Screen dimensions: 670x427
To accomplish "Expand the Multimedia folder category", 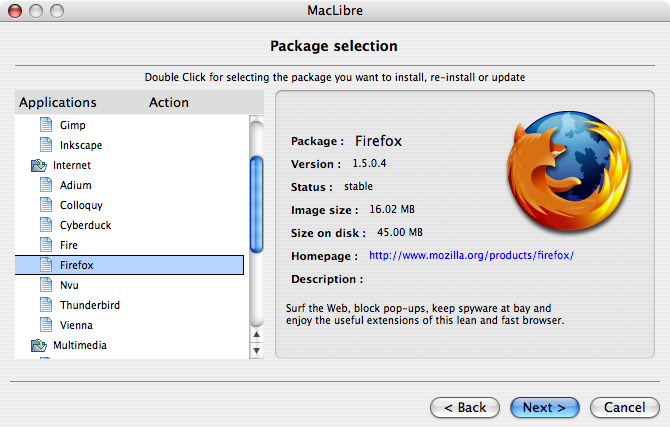I will [x=39, y=345].
